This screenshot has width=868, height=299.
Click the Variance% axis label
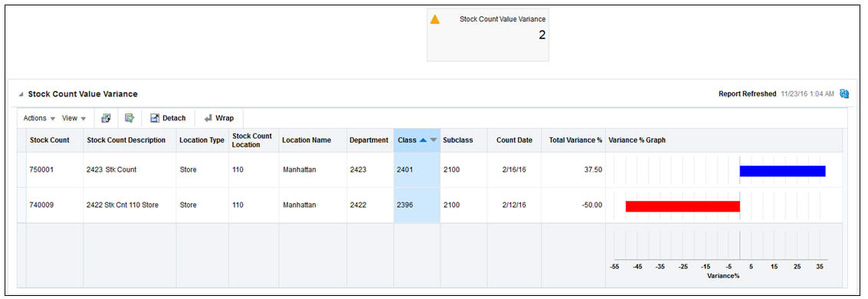723,275
